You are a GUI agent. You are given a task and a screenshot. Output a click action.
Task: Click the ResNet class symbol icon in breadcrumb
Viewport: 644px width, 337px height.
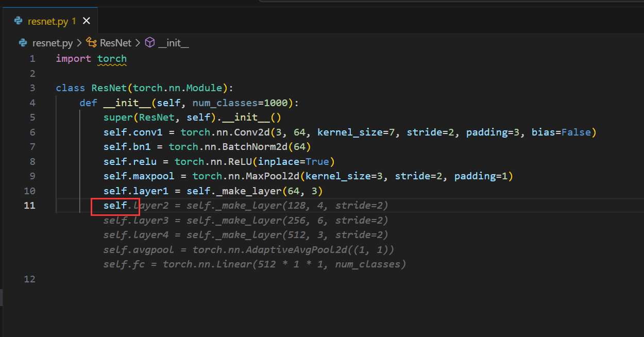point(92,43)
